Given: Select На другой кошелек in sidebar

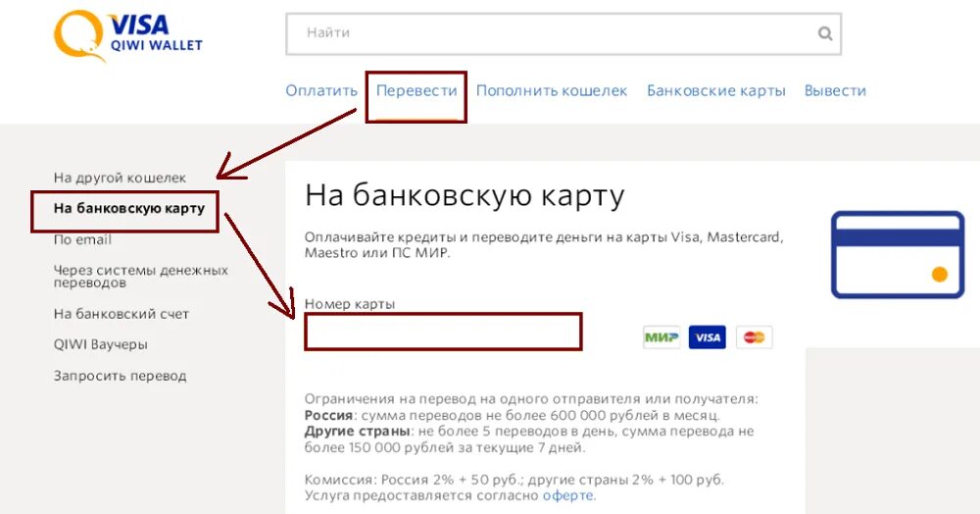Looking at the screenshot, I should click(x=120, y=179).
